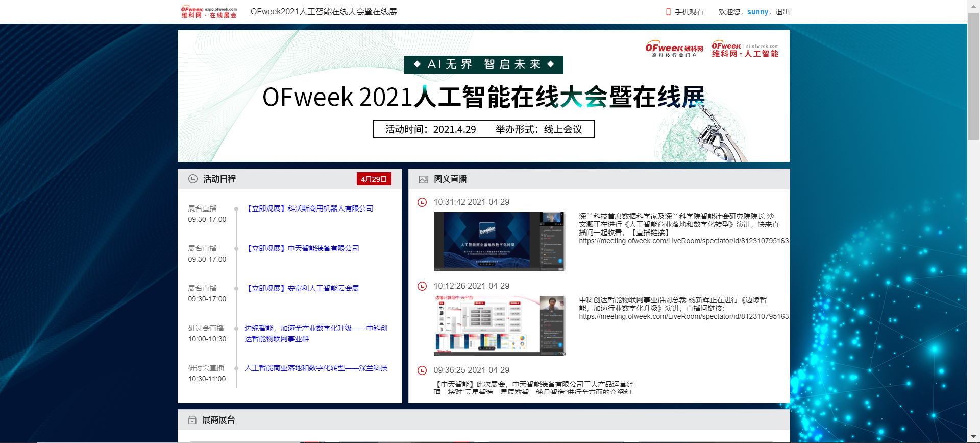980x443 pixels.
Task: Open the 边缘计算组件 presentation thumbnail
Action: [499, 325]
